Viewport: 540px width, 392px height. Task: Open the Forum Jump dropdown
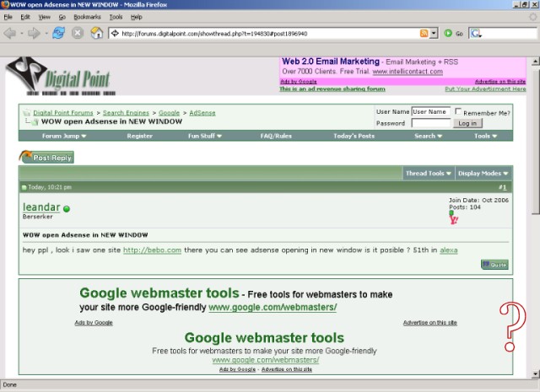pyautogui.click(x=64, y=136)
